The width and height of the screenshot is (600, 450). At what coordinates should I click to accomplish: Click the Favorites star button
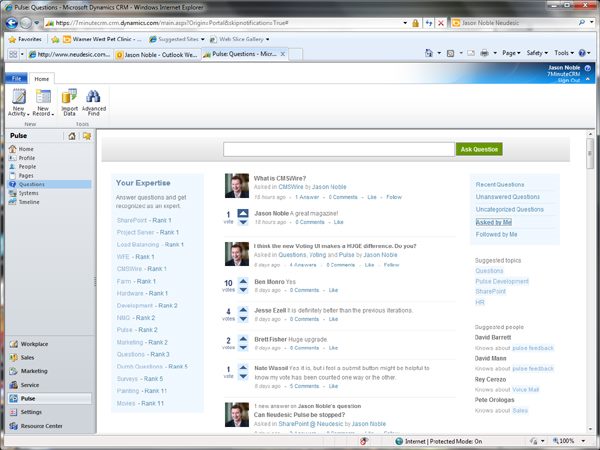pyautogui.click(x=25, y=39)
